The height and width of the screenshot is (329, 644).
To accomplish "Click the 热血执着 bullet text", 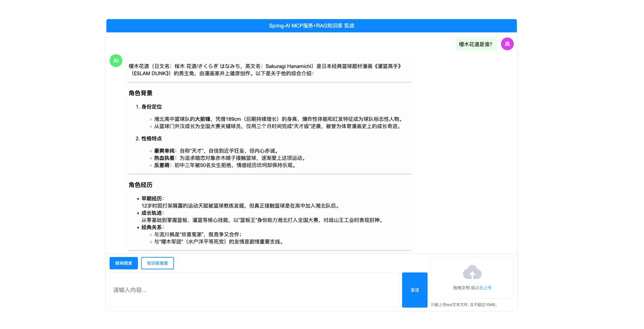I will 164,158.
